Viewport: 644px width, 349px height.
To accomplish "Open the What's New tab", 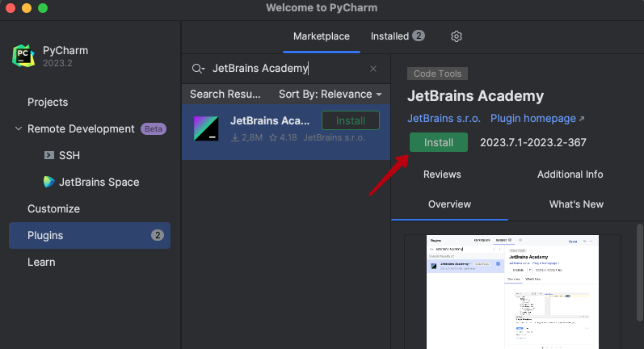I will click(575, 204).
